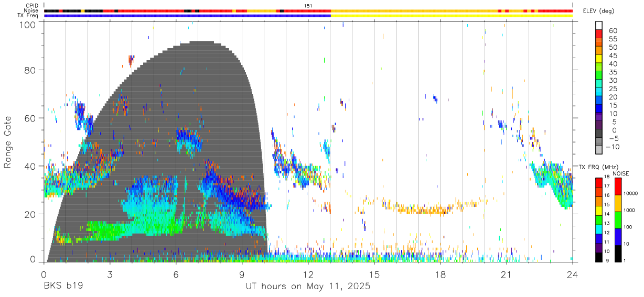Select the white top elevation color swatch
The width and height of the screenshot is (644, 297).
click(599, 26)
